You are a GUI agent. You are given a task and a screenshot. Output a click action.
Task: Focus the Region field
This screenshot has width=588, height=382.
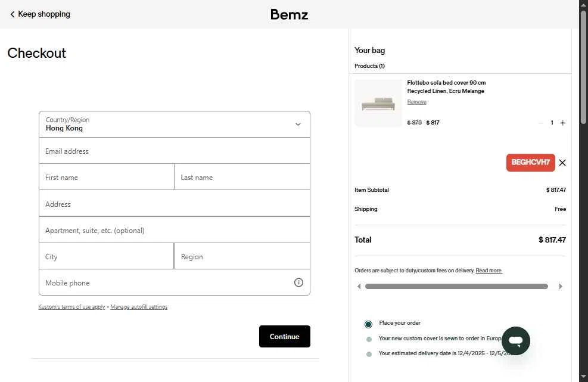click(x=242, y=256)
